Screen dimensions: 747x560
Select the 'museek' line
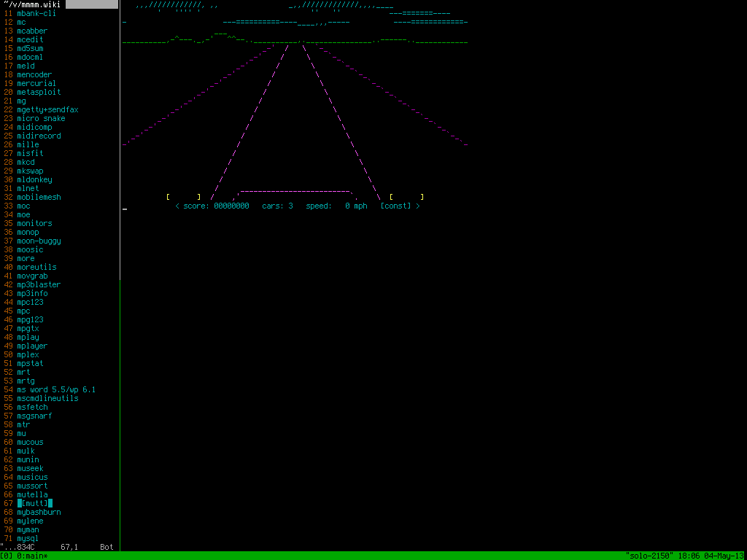(x=30, y=468)
